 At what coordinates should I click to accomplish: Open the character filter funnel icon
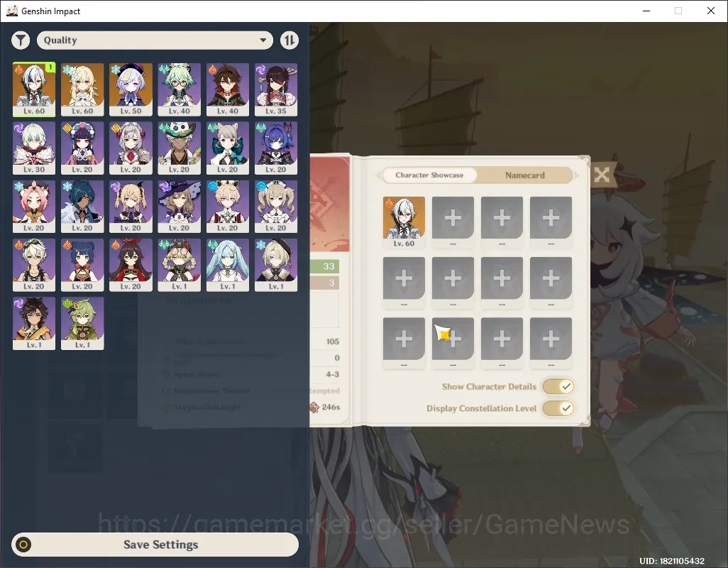(21, 40)
